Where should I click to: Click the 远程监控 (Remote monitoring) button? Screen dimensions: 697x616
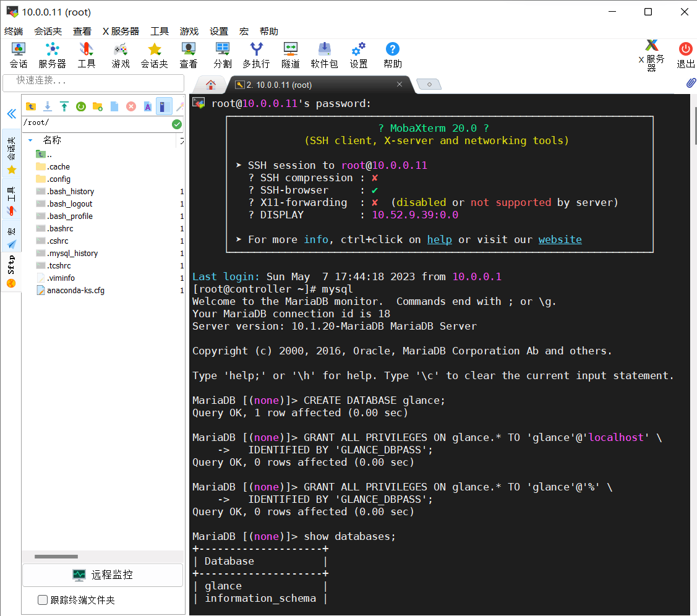click(103, 575)
